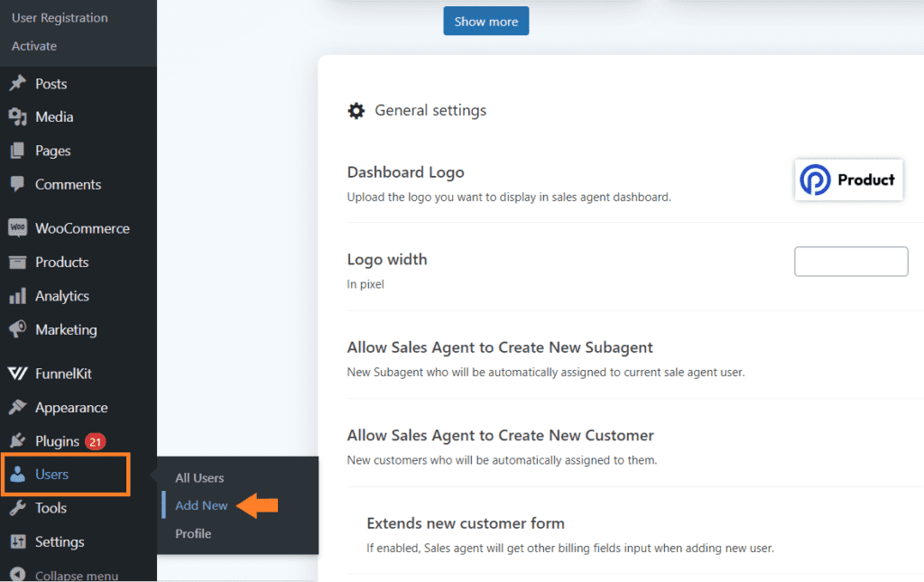This screenshot has width=924, height=582.
Task: Click the General settings gear icon
Action: coord(356,111)
